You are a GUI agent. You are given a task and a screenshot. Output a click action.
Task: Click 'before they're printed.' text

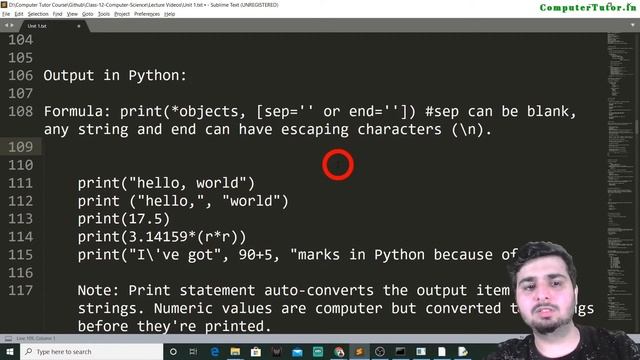click(174, 326)
